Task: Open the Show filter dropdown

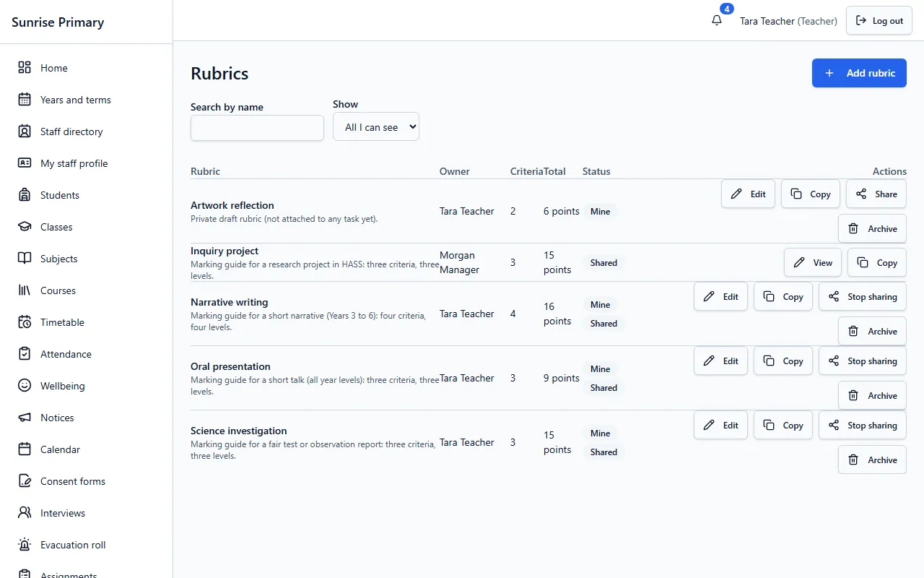Action: click(376, 126)
